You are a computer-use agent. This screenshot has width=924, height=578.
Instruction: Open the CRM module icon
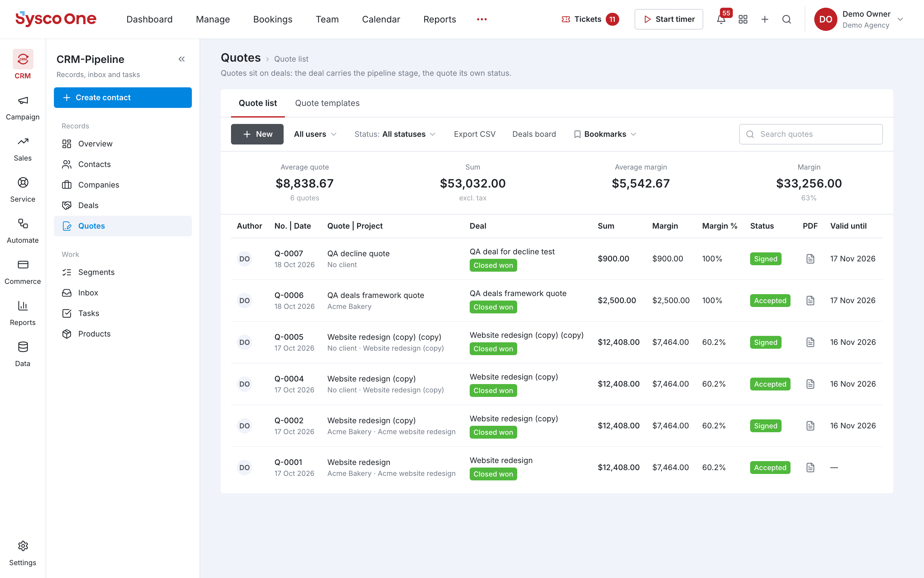tap(22, 59)
